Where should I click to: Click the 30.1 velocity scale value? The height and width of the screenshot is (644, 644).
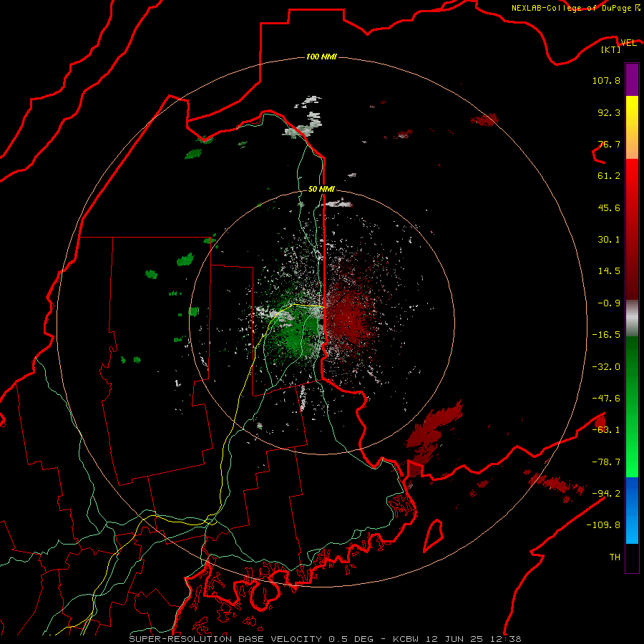coord(609,240)
